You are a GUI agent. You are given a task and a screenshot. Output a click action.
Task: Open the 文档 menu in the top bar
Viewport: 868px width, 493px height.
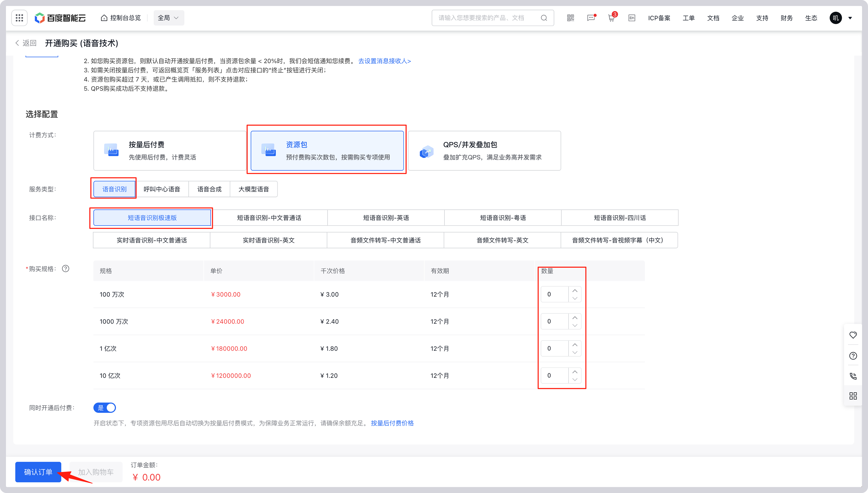713,18
